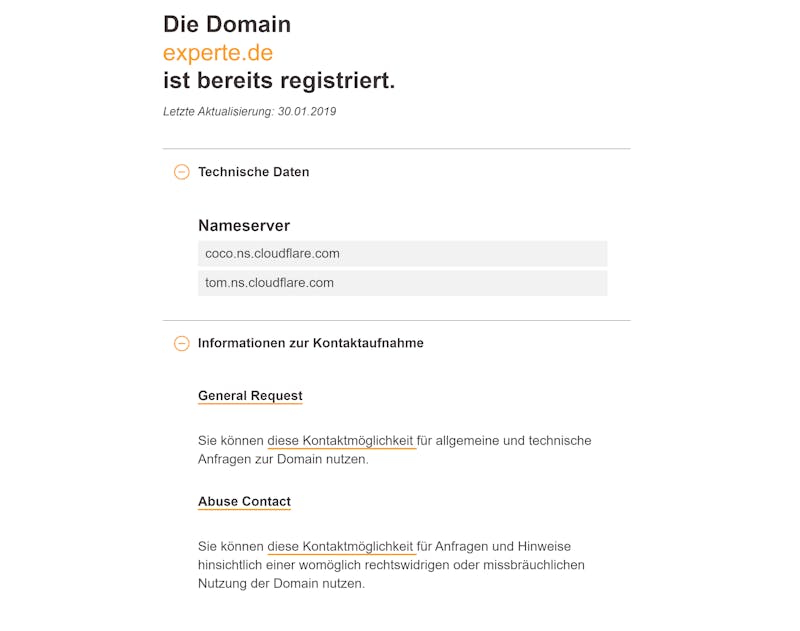800x631 pixels.
Task: Click the Nameserver heading
Action: point(244,225)
